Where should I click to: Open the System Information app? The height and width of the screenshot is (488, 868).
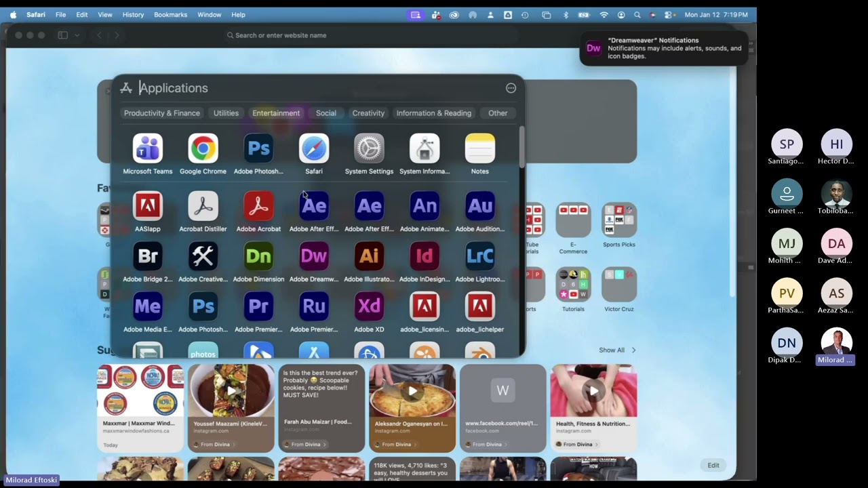pyautogui.click(x=425, y=148)
